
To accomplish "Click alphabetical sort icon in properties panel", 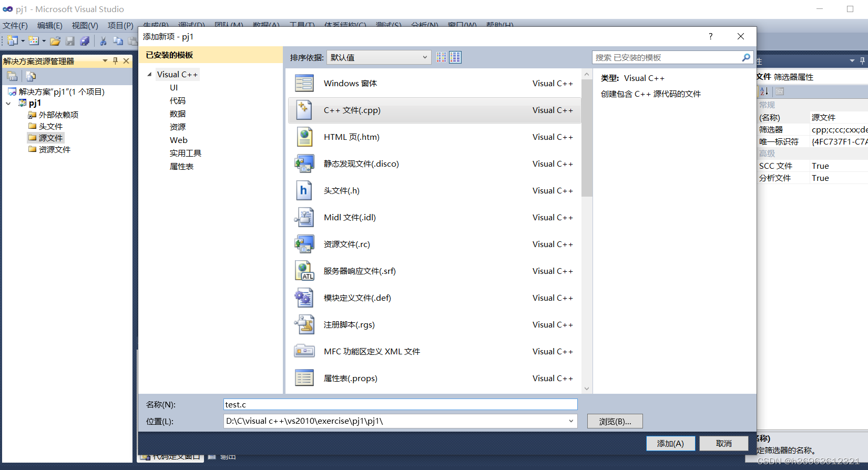I will (764, 91).
